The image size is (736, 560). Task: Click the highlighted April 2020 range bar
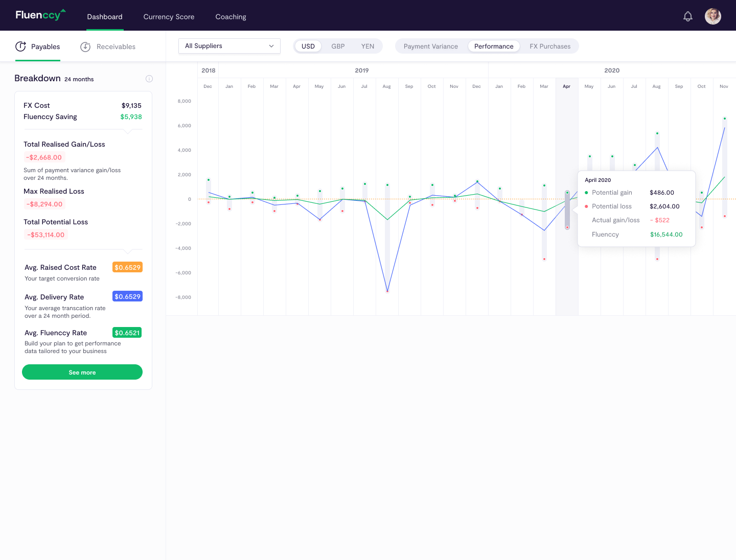tap(567, 210)
